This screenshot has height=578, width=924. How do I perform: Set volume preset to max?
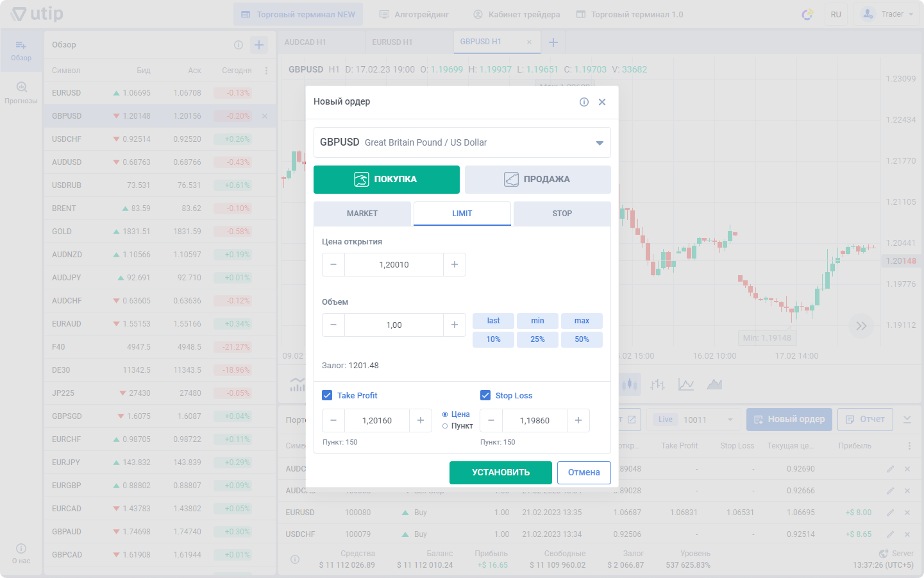point(582,321)
